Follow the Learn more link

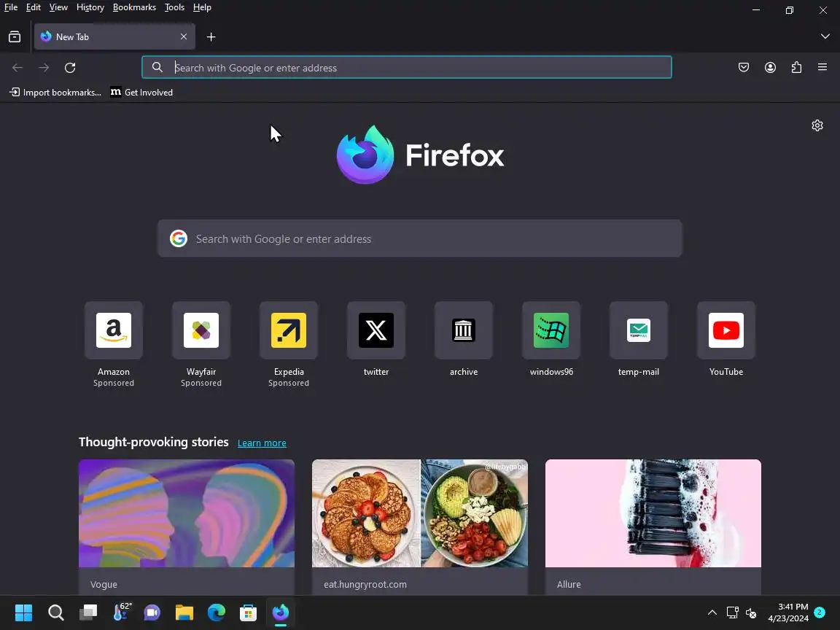click(x=262, y=443)
